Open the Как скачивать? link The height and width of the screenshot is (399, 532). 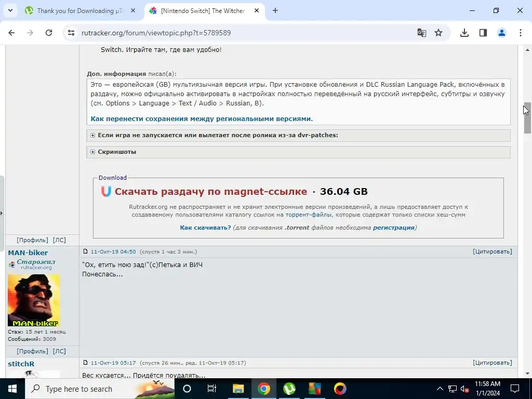tap(205, 228)
